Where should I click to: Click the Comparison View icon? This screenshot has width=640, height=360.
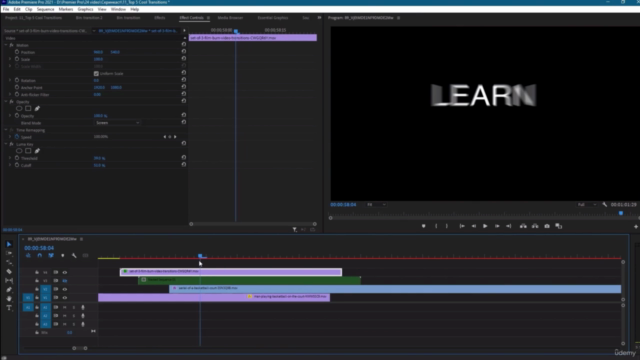pos(559,226)
